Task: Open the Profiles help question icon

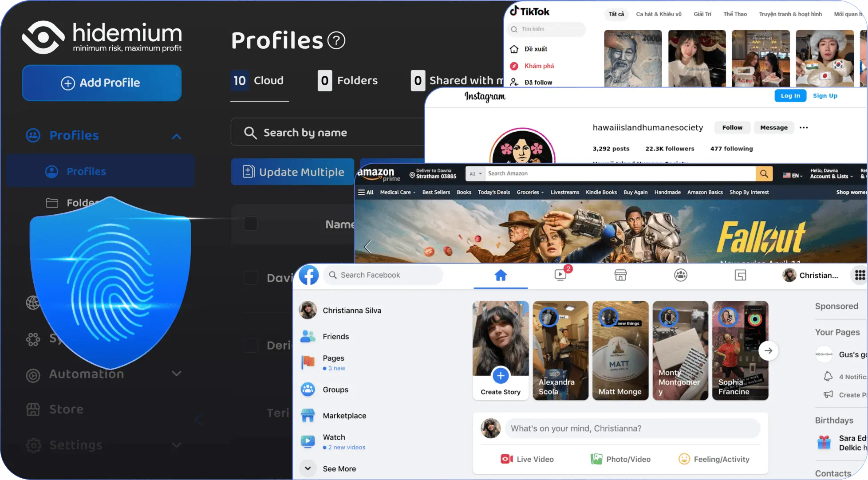Action: click(336, 40)
